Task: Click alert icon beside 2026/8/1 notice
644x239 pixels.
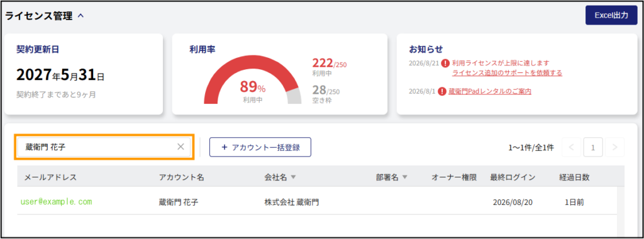Action: pos(442,91)
